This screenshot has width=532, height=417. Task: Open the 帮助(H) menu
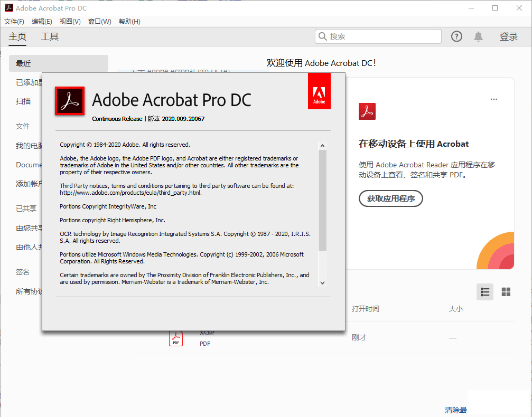point(129,22)
